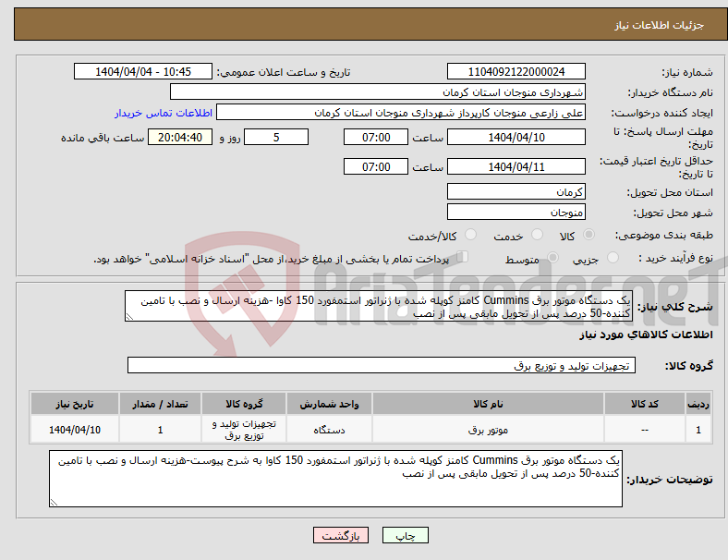
Task: Toggle the اسناد خزانه اسلامی payment checkbox
Action: point(463,257)
